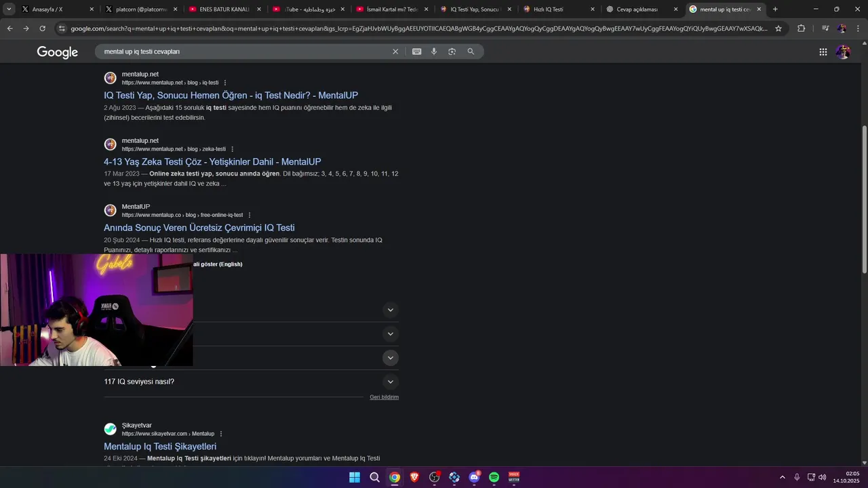Open Windows taskbar search
868x488 pixels.
tap(374, 477)
